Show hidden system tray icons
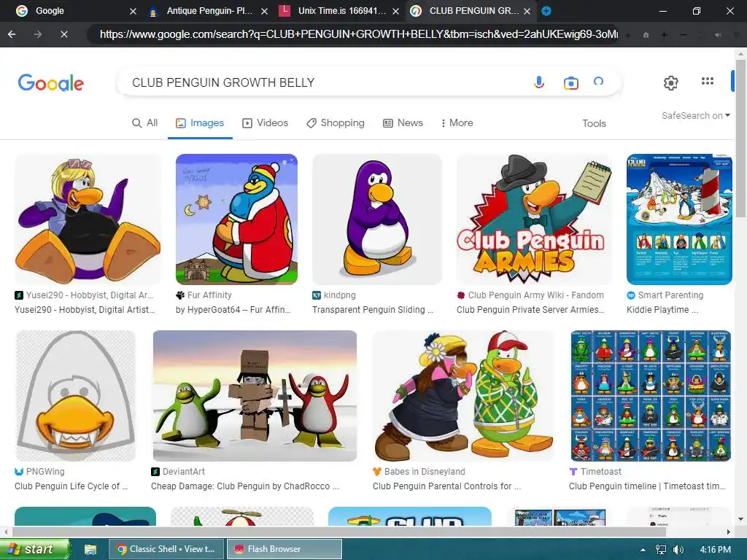Screen dimensions: 747x560 (x=643, y=550)
